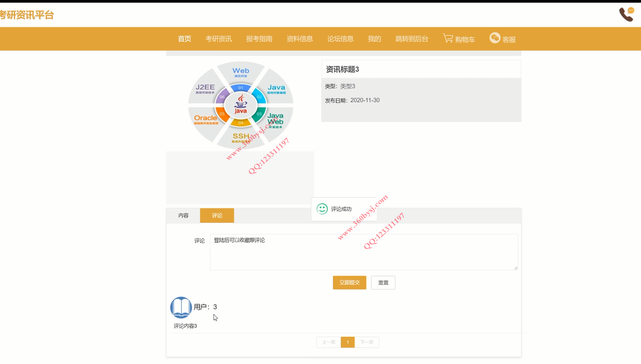The image size is (641, 364).
Task: Select page 1 in pagination
Action: tap(348, 342)
